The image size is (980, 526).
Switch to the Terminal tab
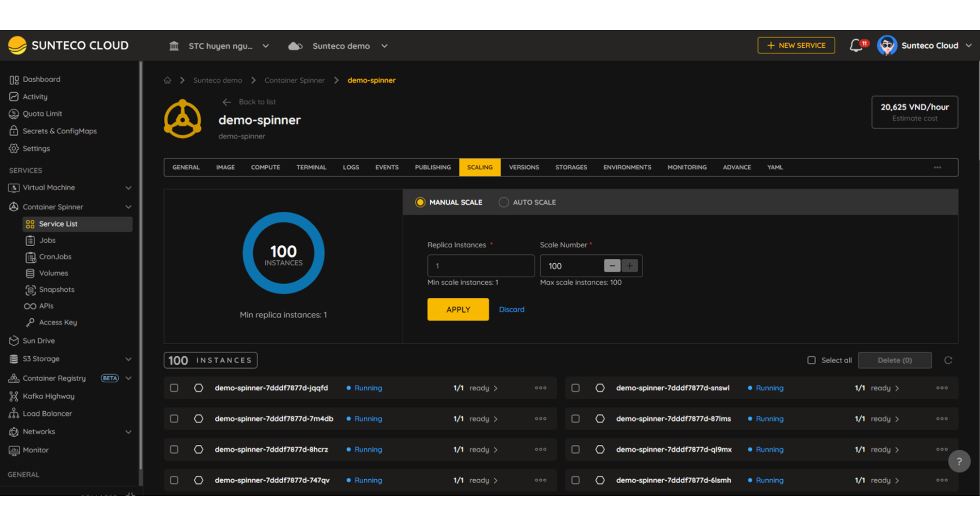click(x=311, y=167)
